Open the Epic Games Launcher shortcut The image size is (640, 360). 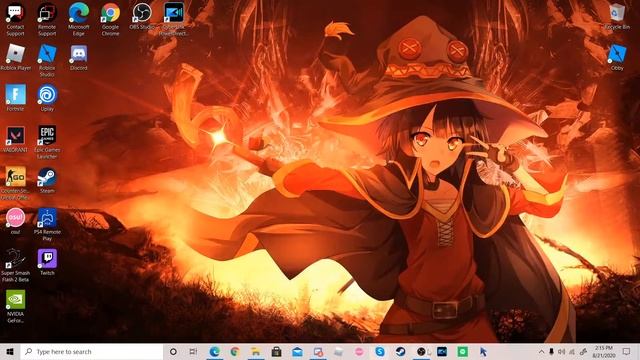47,142
